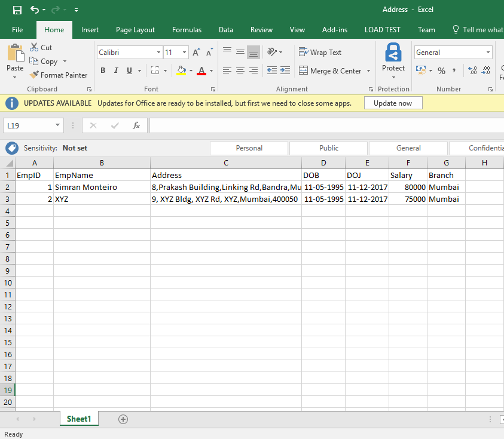
Task: Apply italic formatting
Action: [115, 70]
